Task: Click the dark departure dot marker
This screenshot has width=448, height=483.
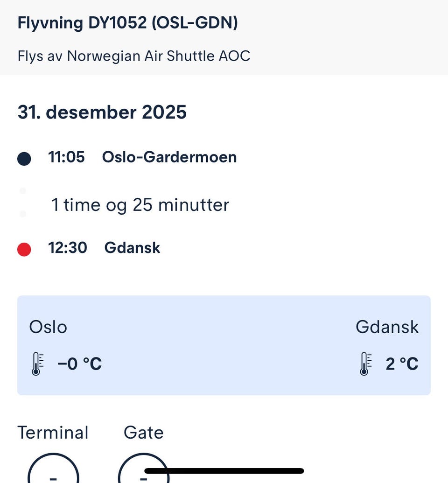Action: click(24, 159)
